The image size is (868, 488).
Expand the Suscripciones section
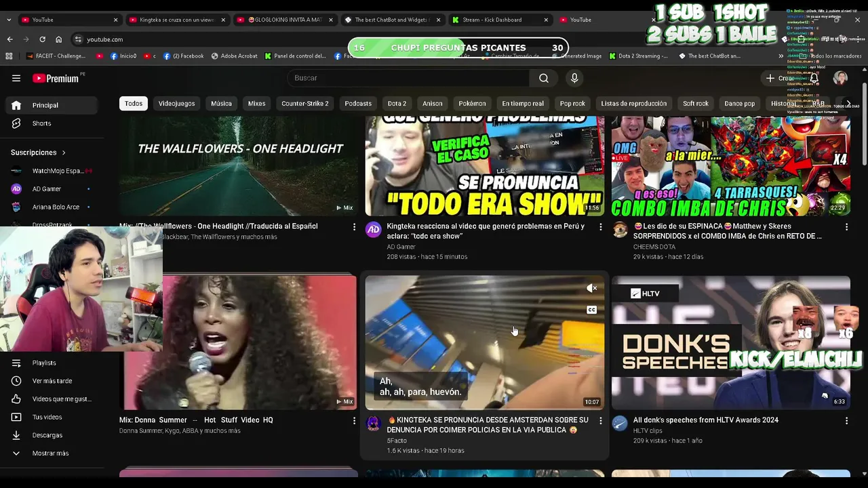click(39, 152)
